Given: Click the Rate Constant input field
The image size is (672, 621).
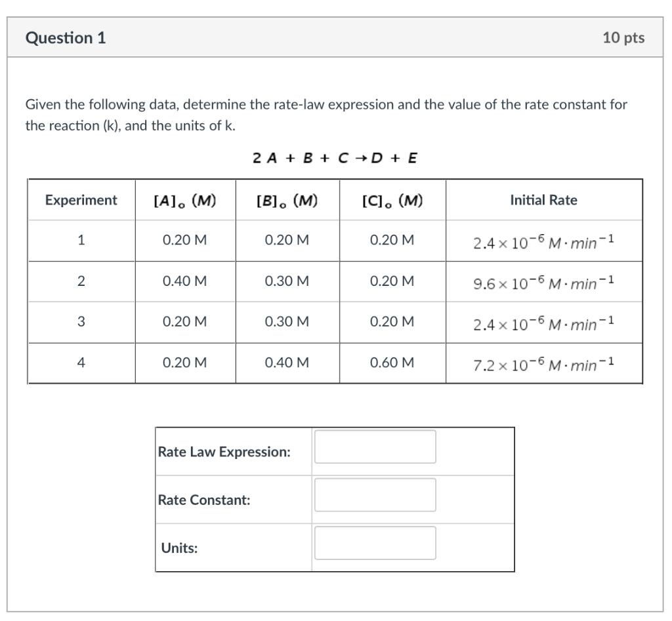Looking at the screenshot, I should point(375,494).
